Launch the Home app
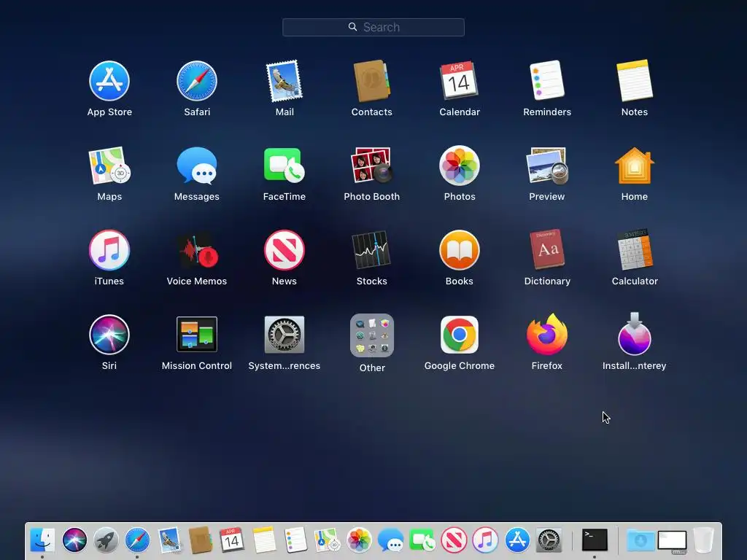This screenshot has height=560, width=747. click(635, 166)
